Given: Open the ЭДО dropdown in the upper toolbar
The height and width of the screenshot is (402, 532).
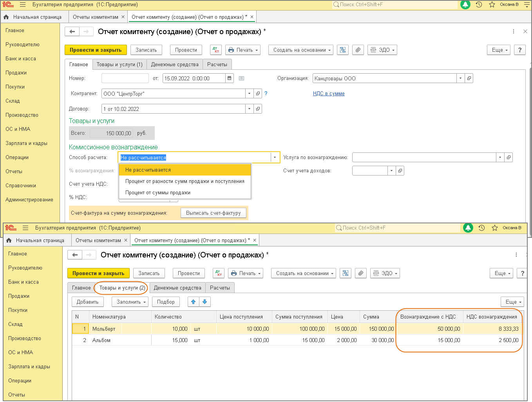Looking at the screenshot, I should tap(382, 50).
